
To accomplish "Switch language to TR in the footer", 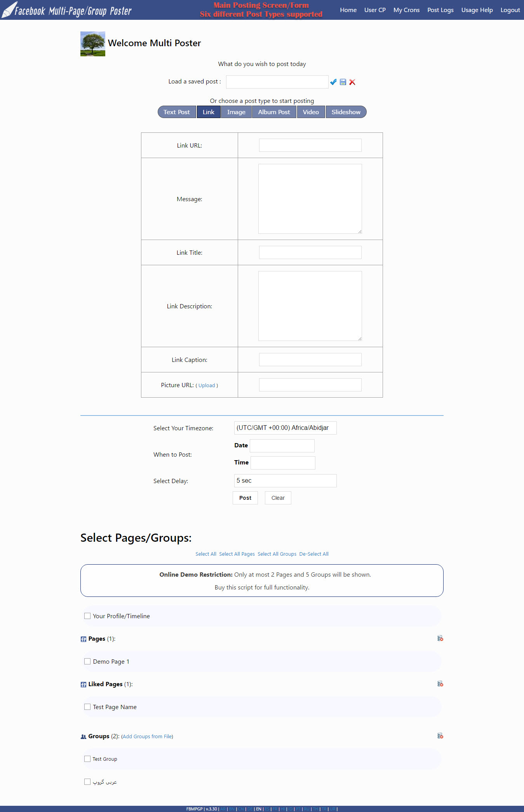I will (x=324, y=809).
